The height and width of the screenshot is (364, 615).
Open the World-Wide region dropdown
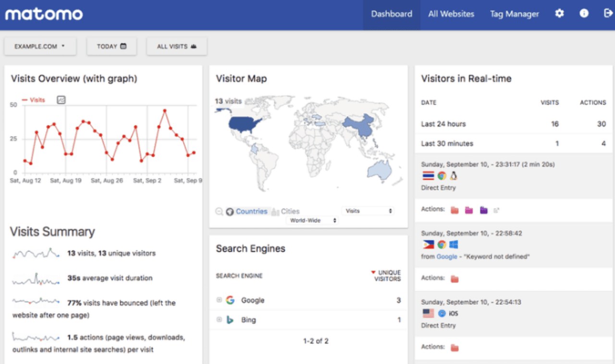312,220
